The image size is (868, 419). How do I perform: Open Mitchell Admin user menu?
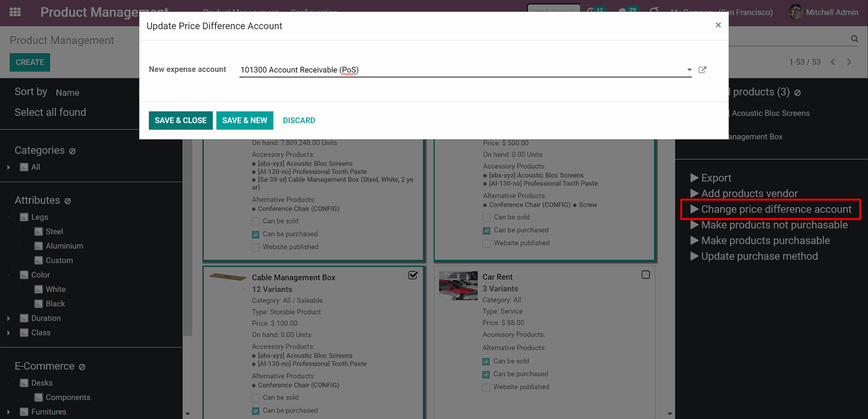pyautogui.click(x=824, y=12)
